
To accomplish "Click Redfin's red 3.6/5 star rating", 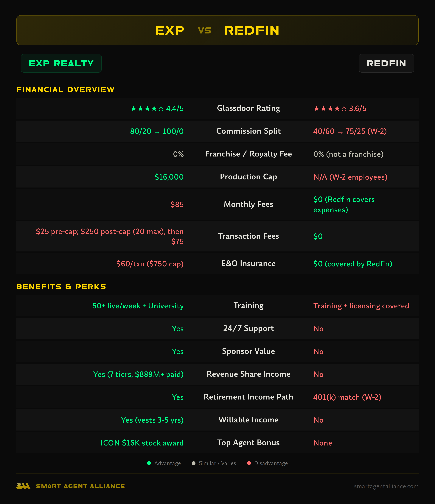I will (340, 108).
